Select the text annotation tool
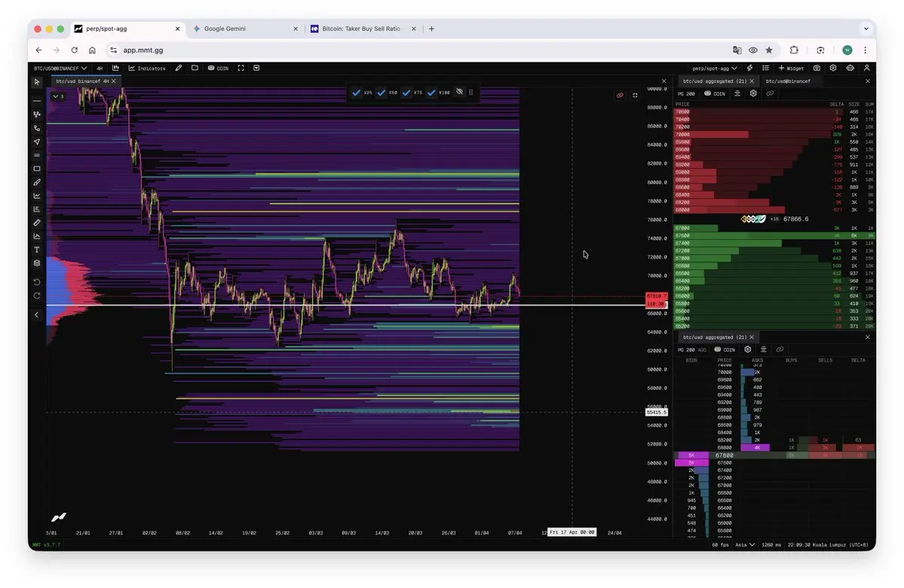Screen dimensions: 904x588 37,250
